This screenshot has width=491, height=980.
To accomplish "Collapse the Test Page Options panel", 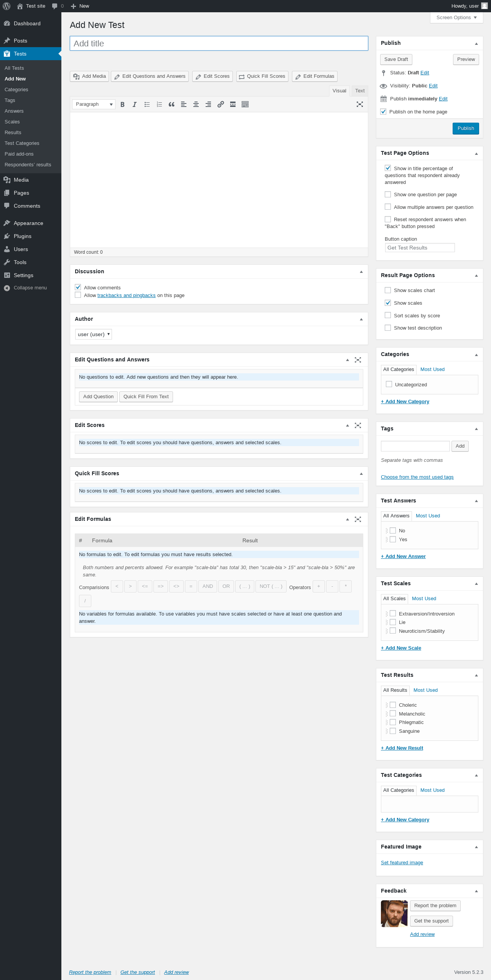I will click(x=476, y=153).
